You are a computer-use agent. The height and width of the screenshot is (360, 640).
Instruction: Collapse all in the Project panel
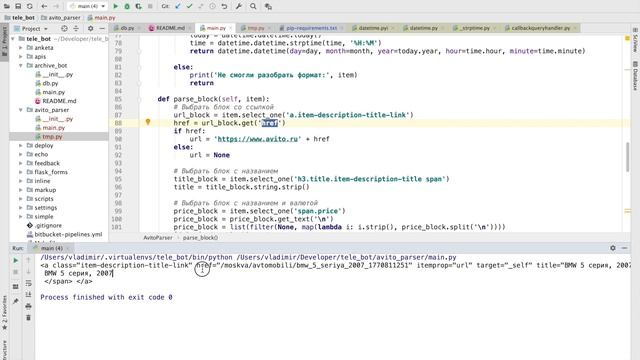point(76,29)
